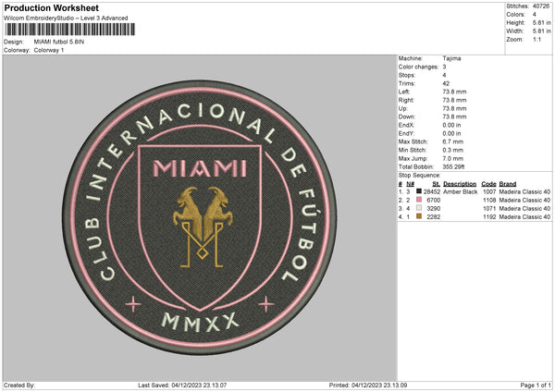Viewport: 555px width, 392px height.
Task: Click 'Last Saved: 04/12/2023 23.13.07' text
Action: pyautogui.click(x=182, y=386)
